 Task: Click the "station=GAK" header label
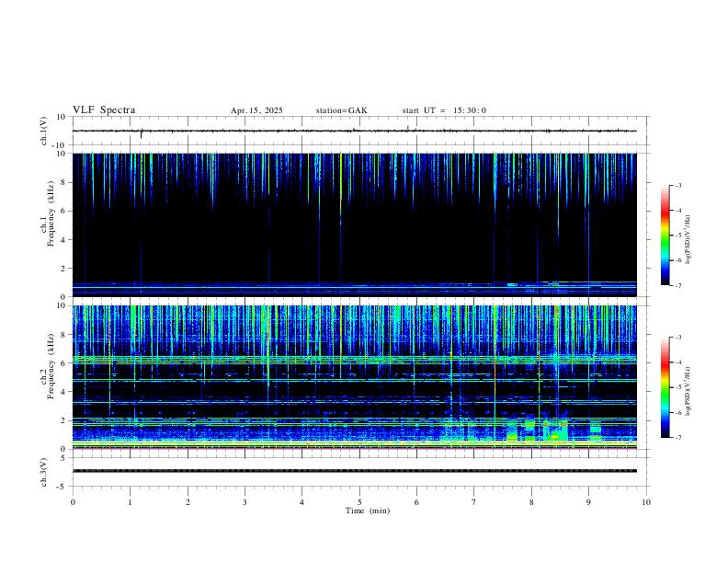pyautogui.click(x=341, y=110)
